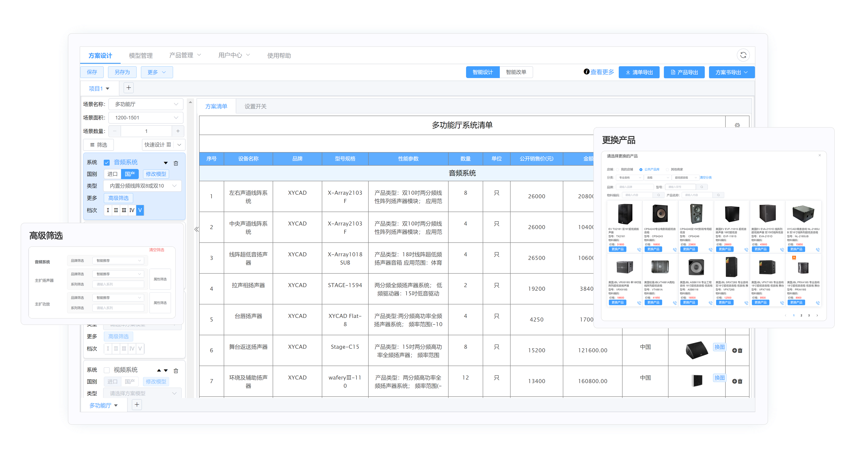
Task: Open the 场景面积 1200-1501 dropdown
Action: [146, 118]
